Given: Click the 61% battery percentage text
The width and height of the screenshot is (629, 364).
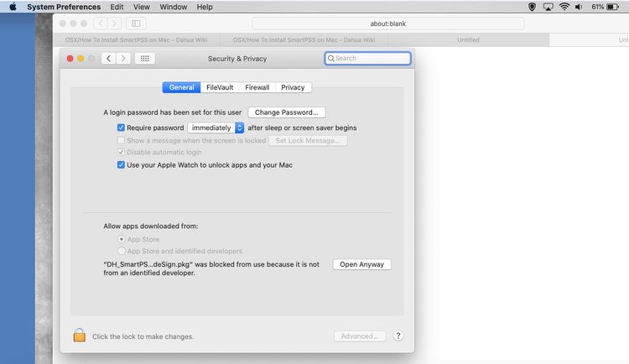Looking at the screenshot, I should (x=598, y=7).
